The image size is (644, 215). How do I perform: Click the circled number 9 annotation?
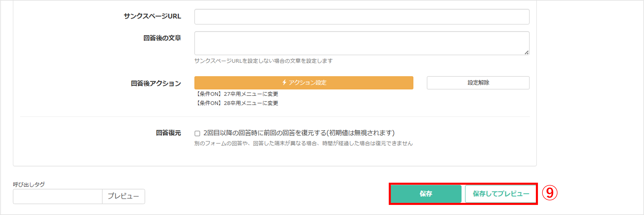coord(549,193)
